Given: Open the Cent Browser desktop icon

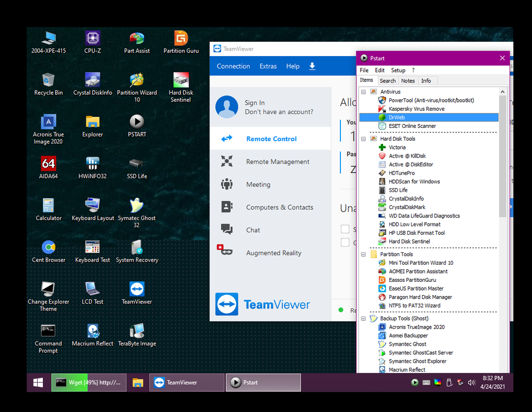Looking at the screenshot, I should click(48, 251).
